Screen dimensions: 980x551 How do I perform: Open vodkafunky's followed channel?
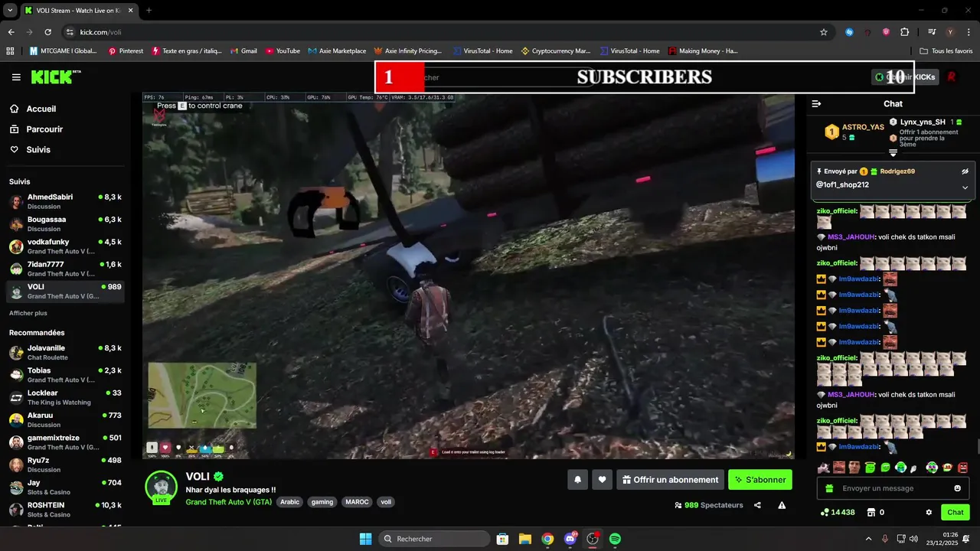[64, 246]
